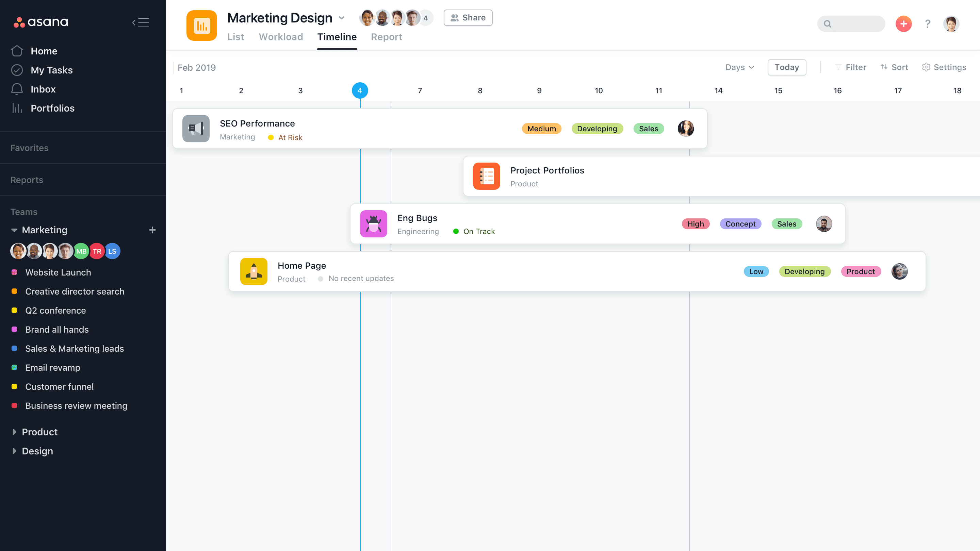Open Website Launch project
This screenshot has height=551, width=980.
(58, 272)
